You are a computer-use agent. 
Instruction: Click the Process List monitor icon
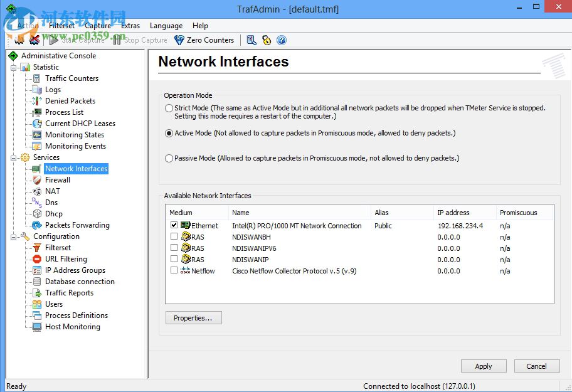point(37,112)
